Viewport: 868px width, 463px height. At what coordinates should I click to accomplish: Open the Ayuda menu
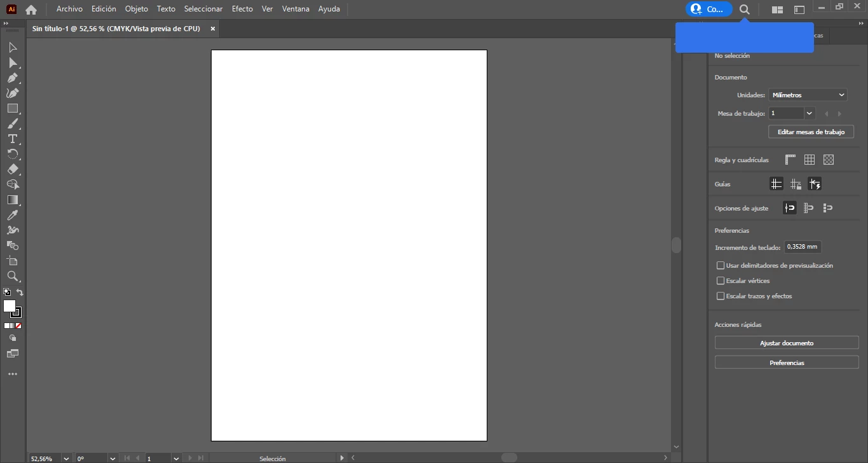(x=329, y=9)
